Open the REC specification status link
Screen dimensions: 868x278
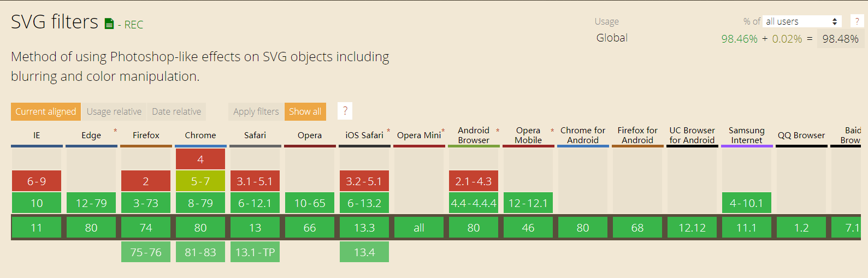133,25
